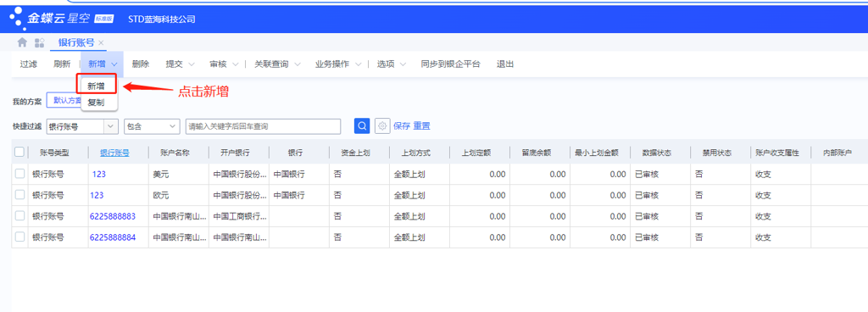The image size is (868, 312).
Task: Click 刷新 in the toolbar
Action: click(x=62, y=64)
